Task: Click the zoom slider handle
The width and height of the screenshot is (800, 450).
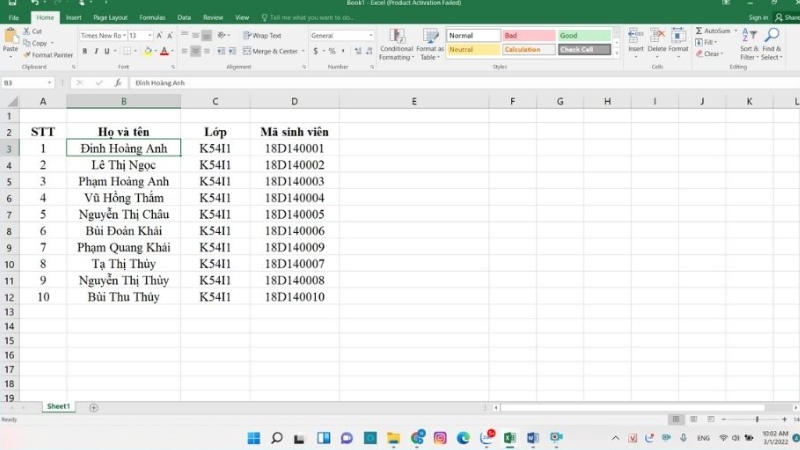Action: [x=757, y=419]
